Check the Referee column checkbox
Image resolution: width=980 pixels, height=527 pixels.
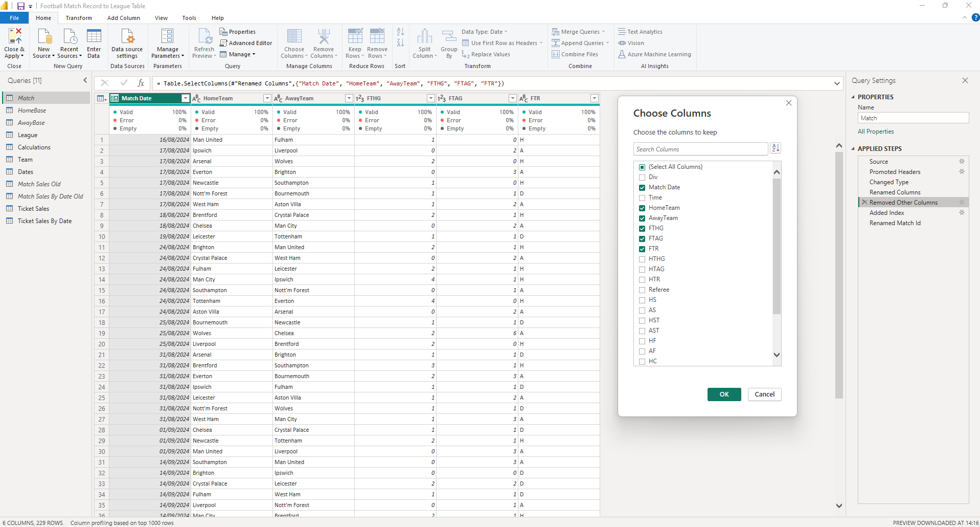(642, 290)
